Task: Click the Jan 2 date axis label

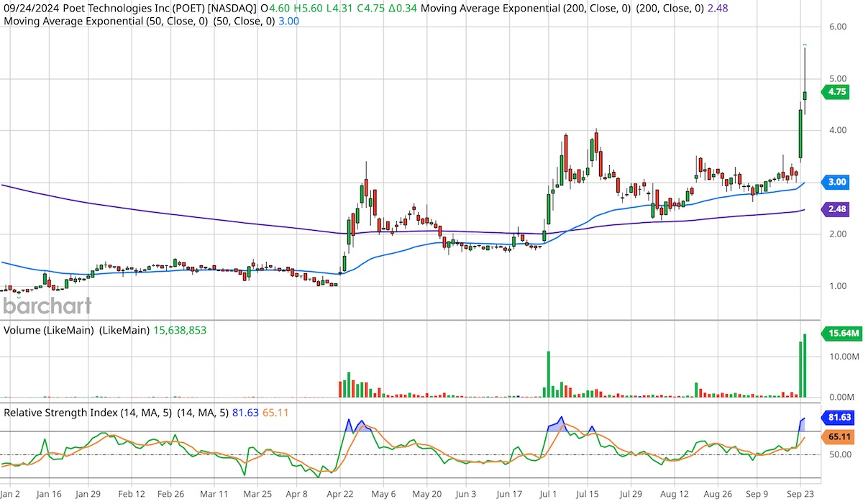Action: [x=10, y=494]
